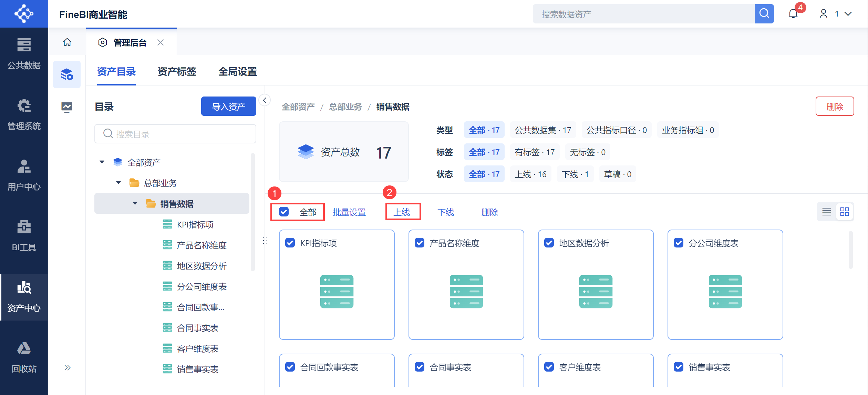
Task: Select the asset monitoring chart icon
Action: 67,108
